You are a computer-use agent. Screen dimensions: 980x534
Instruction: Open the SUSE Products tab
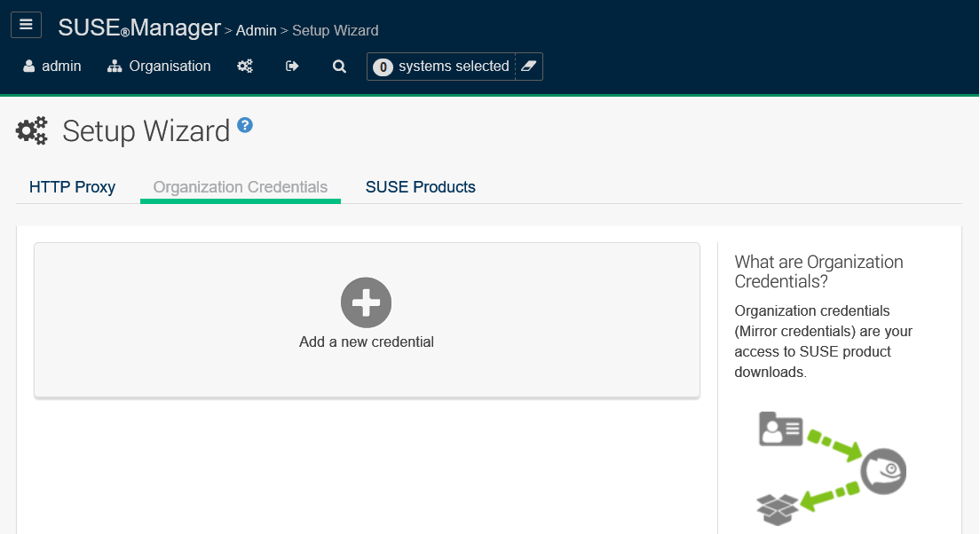tap(420, 187)
